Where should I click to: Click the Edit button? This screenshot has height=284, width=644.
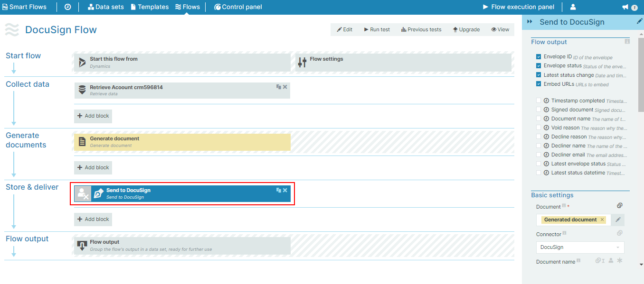345,29
